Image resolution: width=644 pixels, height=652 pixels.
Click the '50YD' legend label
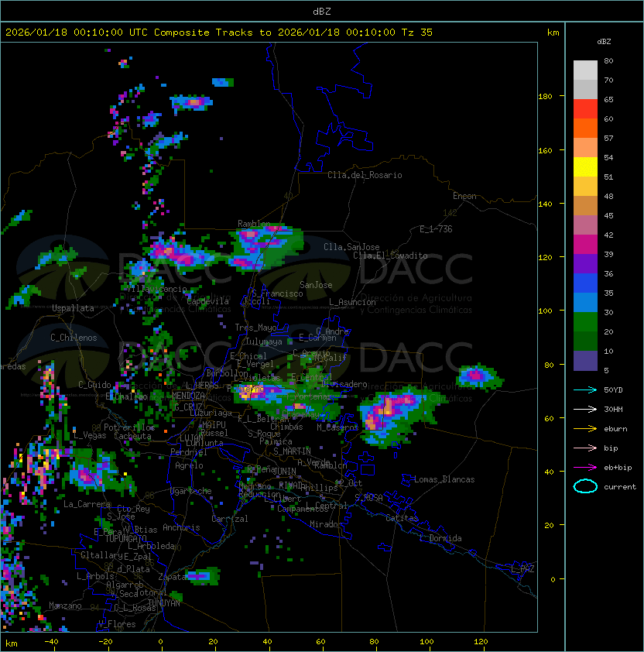pyautogui.click(x=613, y=389)
